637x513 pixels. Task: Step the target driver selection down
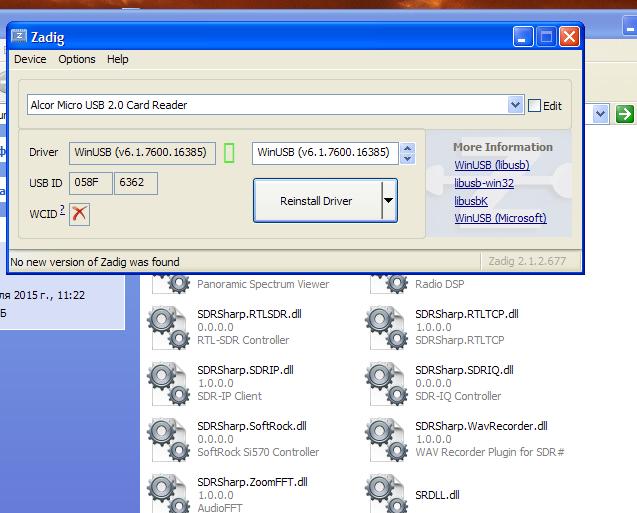tap(407, 158)
